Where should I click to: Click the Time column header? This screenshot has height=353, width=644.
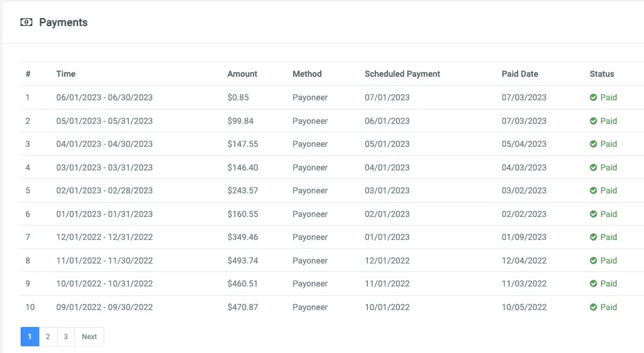click(66, 74)
